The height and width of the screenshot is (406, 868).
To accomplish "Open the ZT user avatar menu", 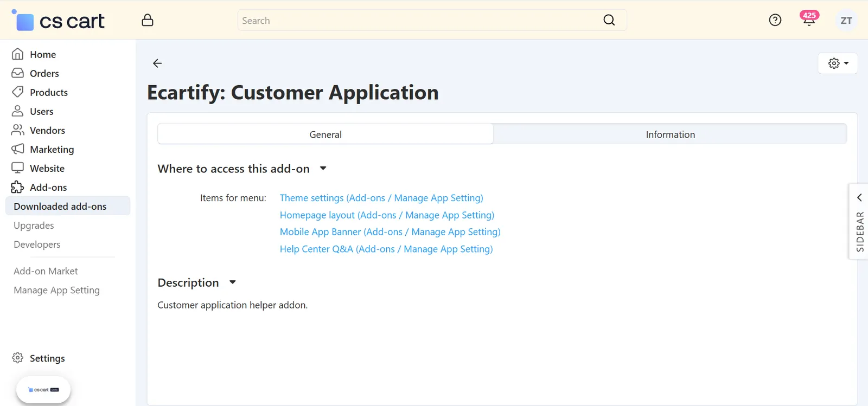I will click(x=846, y=21).
